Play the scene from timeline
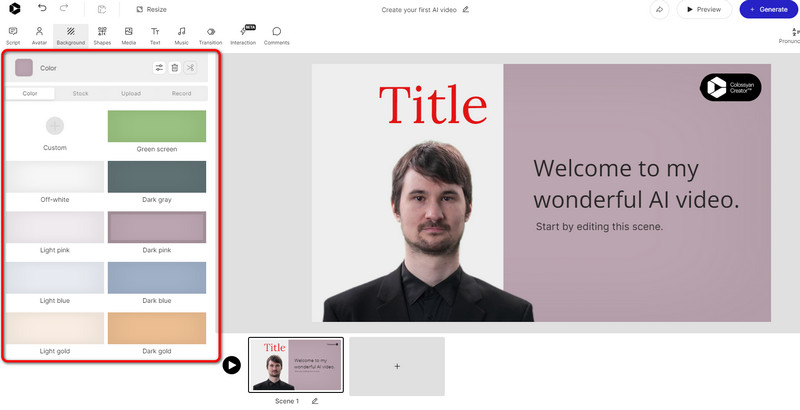 (x=231, y=365)
